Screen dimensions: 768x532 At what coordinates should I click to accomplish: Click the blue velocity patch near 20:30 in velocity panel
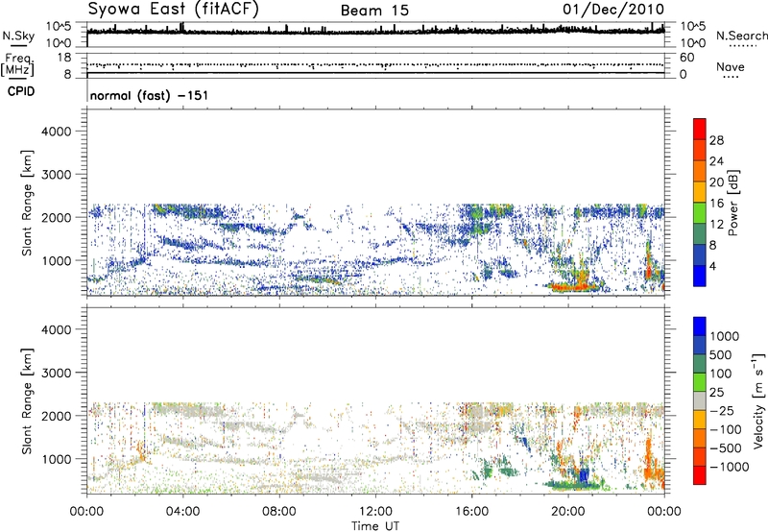pos(584,475)
